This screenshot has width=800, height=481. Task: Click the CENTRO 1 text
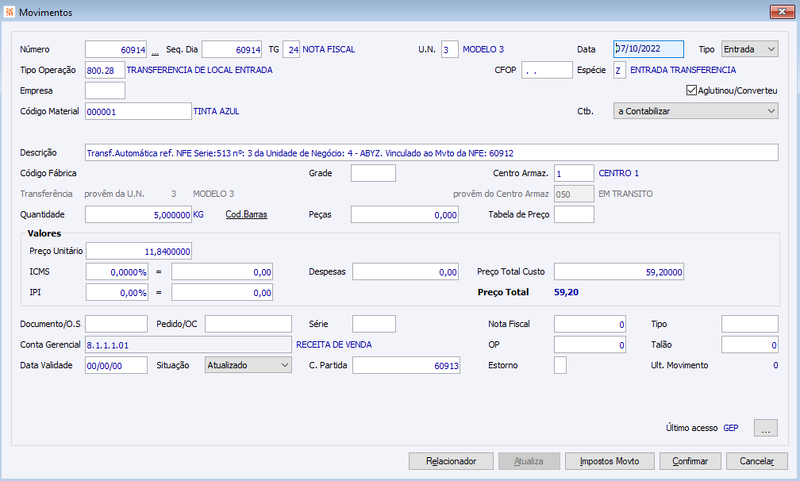(x=618, y=173)
